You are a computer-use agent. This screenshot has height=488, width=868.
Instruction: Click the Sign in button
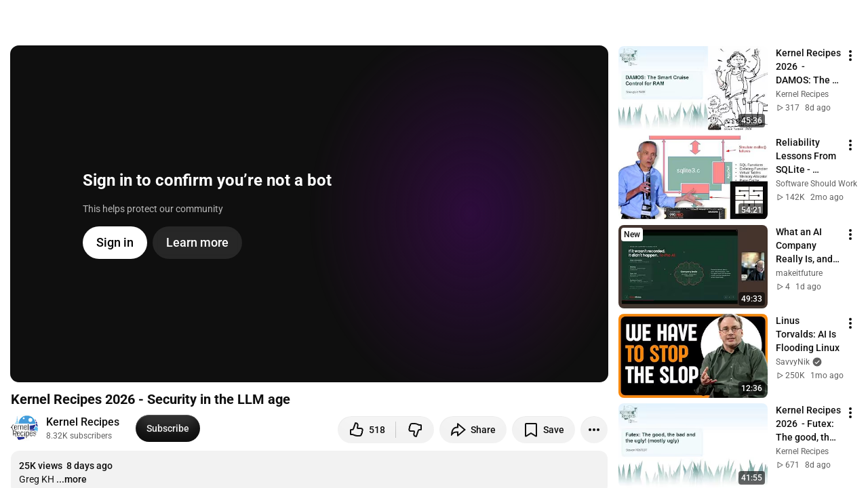click(x=115, y=243)
